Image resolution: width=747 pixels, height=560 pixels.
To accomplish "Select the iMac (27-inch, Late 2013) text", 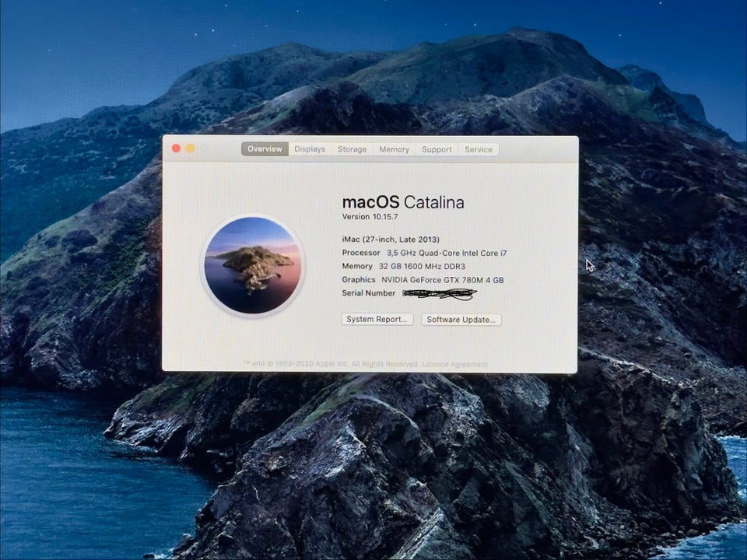I will pyautogui.click(x=391, y=240).
